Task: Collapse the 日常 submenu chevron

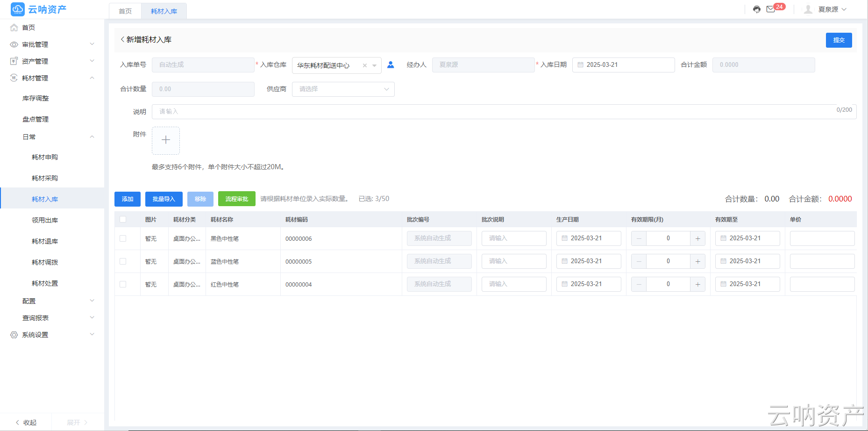Action: (x=92, y=137)
